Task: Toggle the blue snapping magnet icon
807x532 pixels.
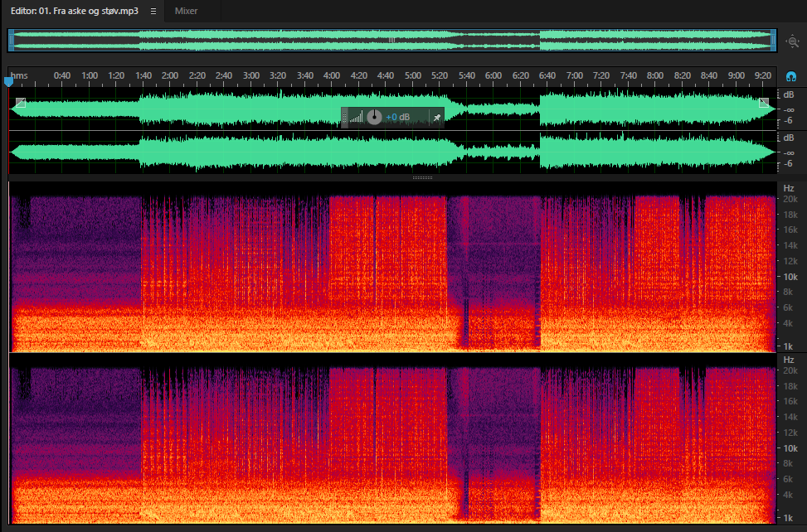Action: [x=791, y=76]
